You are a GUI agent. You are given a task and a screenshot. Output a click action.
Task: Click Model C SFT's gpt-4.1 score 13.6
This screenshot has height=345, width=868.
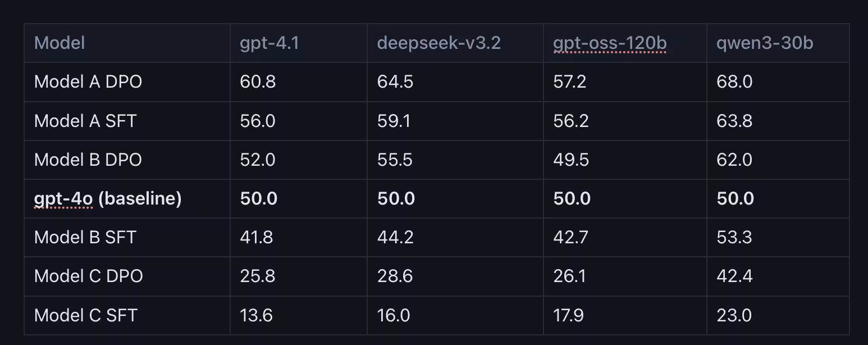click(x=256, y=315)
